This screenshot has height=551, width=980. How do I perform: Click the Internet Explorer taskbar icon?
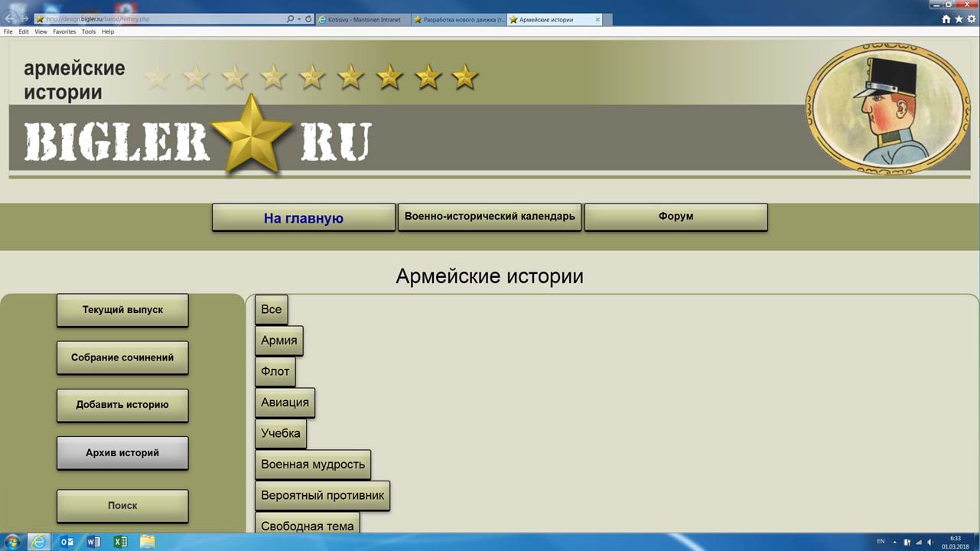38,542
